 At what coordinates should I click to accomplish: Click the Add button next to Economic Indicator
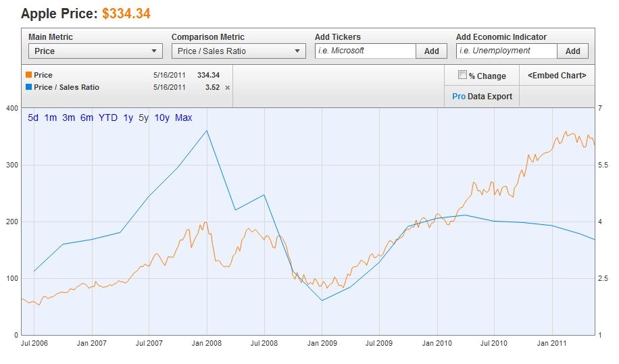click(x=573, y=51)
